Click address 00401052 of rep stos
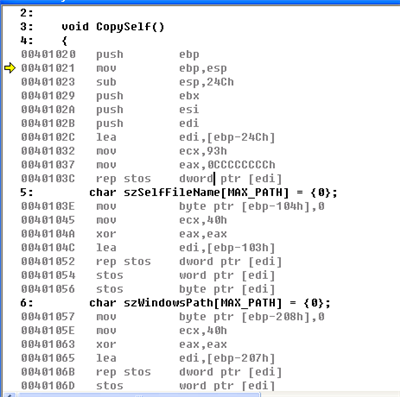This screenshot has height=397, width=400. point(48,262)
